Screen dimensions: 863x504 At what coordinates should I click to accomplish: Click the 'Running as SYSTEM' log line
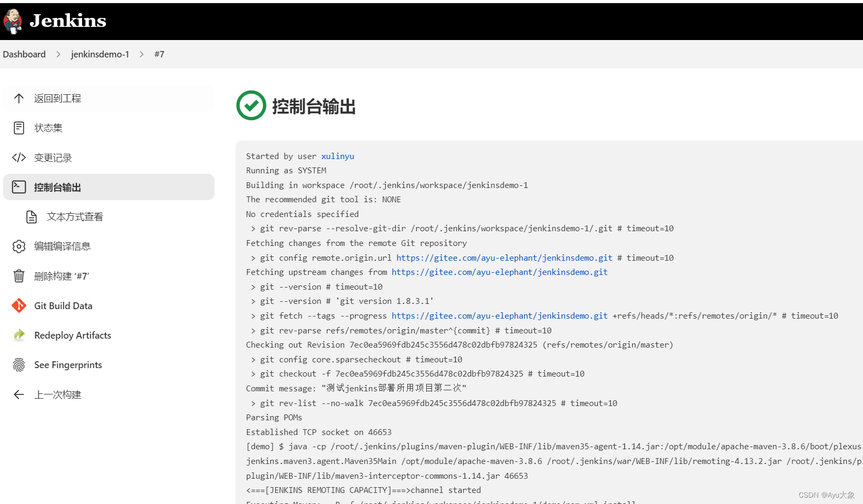pos(286,171)
